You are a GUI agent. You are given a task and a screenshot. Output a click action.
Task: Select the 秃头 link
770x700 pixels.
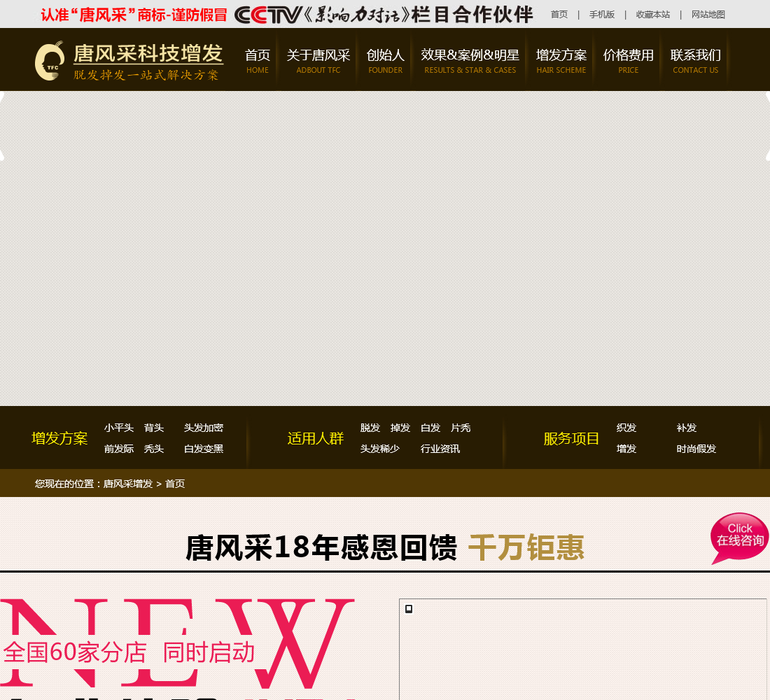point(154,449)
